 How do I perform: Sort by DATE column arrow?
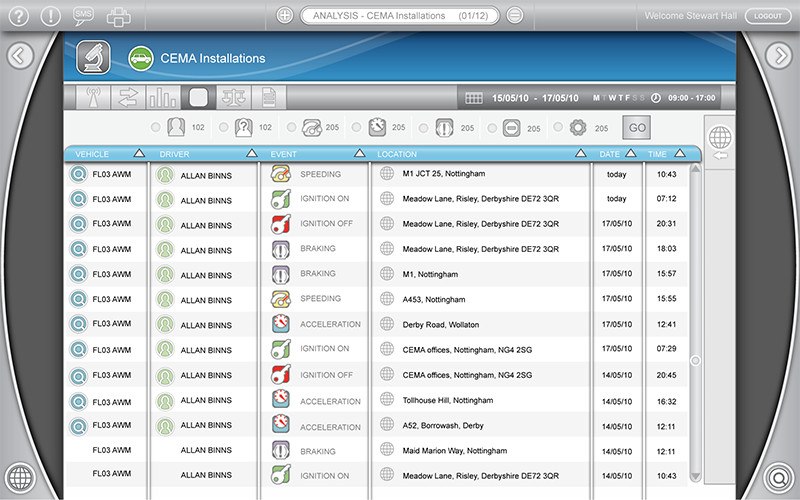631,153
